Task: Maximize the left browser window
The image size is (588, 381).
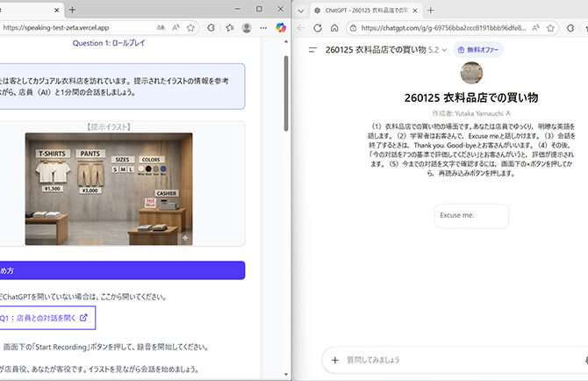Action: click(259, 9)
